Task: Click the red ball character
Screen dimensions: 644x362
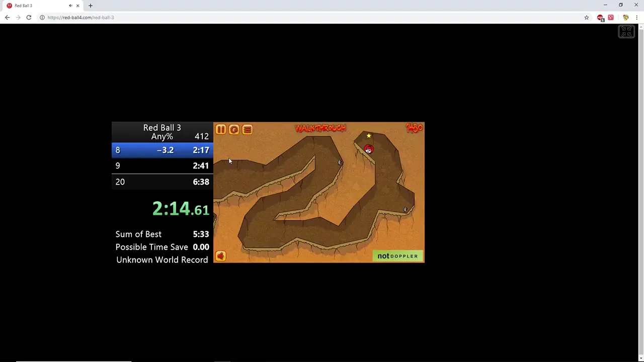Action: (368, 149)
